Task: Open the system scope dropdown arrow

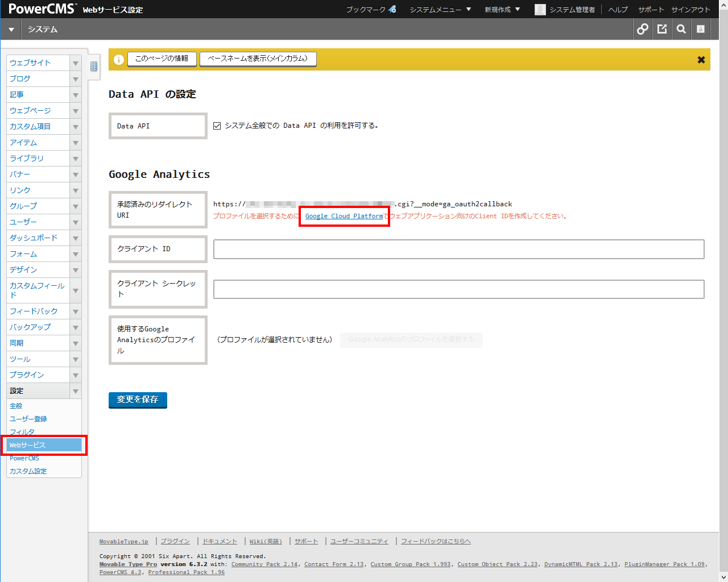Action: pos(11,30)
